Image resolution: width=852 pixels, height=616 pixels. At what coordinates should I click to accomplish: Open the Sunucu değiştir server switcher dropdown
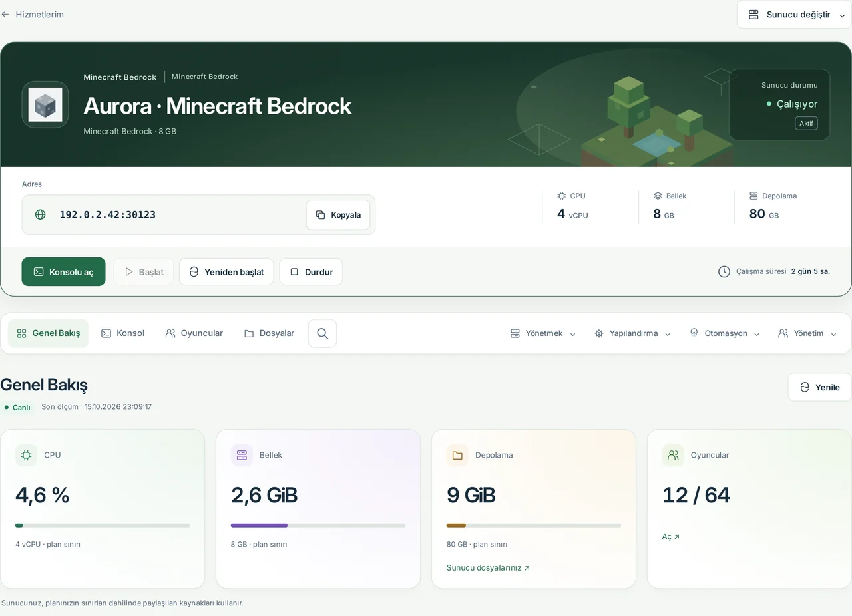[794, 15]
